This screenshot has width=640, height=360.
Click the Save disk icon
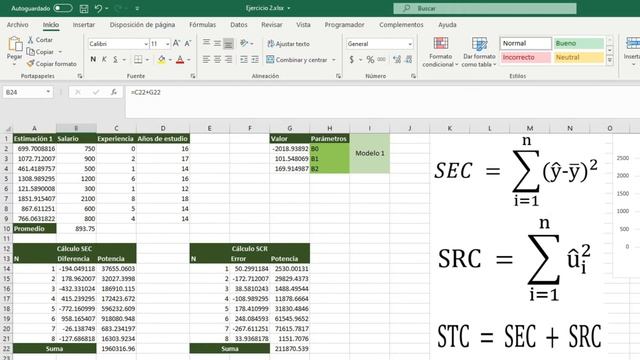84,8
